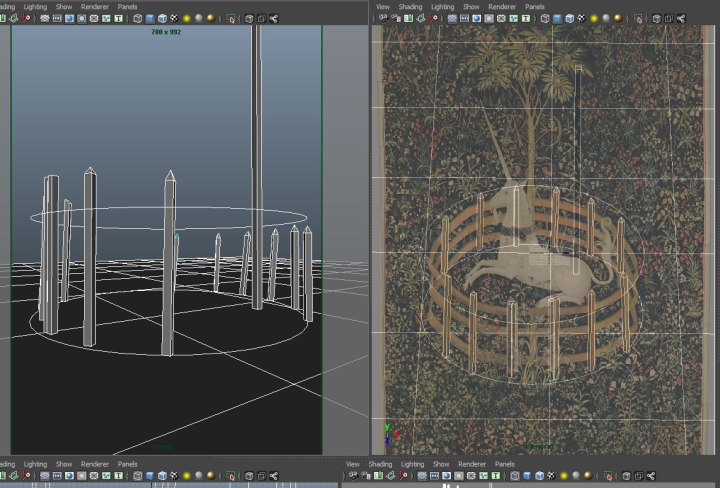Enable Wireframe on Shaded in the top-left panel

162,18
